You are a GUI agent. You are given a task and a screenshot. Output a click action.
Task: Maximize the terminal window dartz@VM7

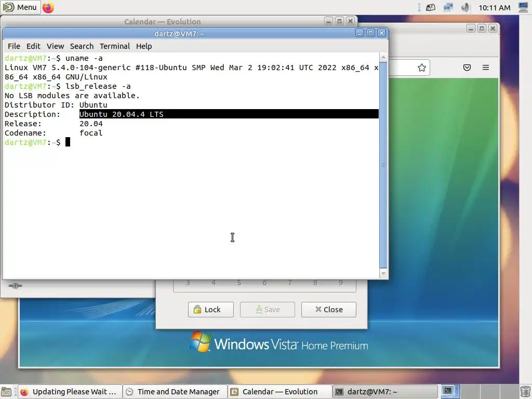point(370,33)
